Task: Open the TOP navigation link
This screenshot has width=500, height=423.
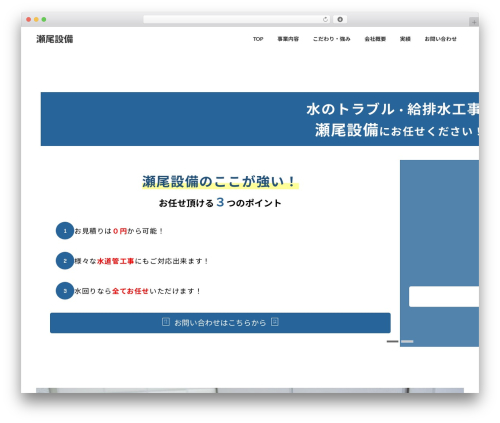Action: coord(258,39)
